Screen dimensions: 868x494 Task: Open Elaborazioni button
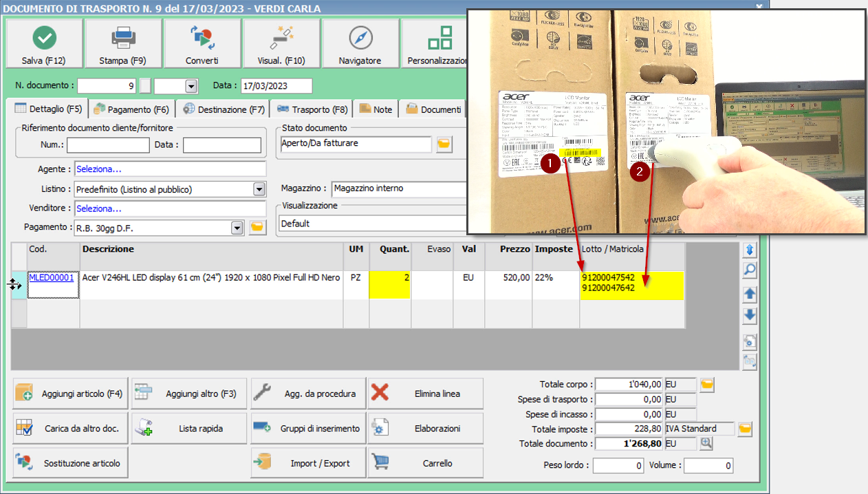[x=425, y=428]
